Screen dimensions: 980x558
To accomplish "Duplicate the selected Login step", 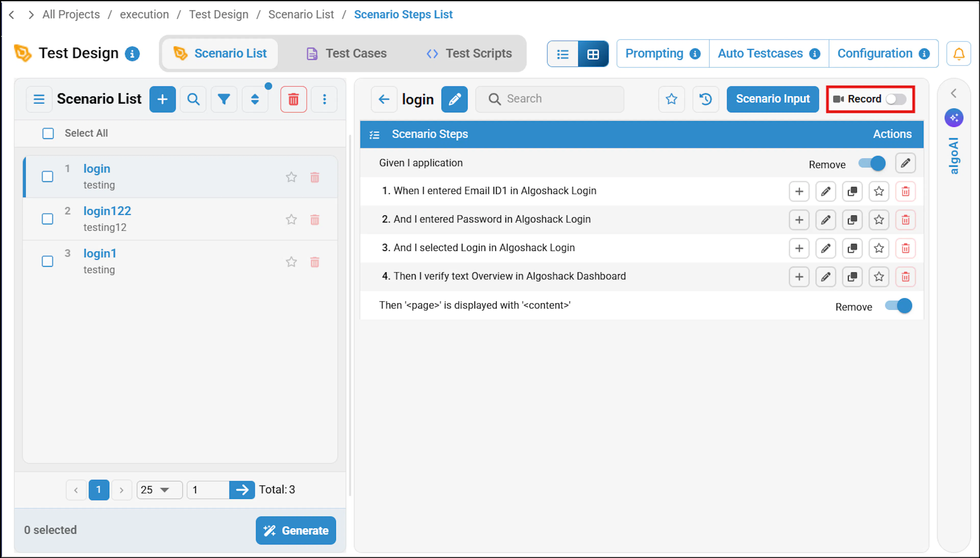I will tap(852, 248).
